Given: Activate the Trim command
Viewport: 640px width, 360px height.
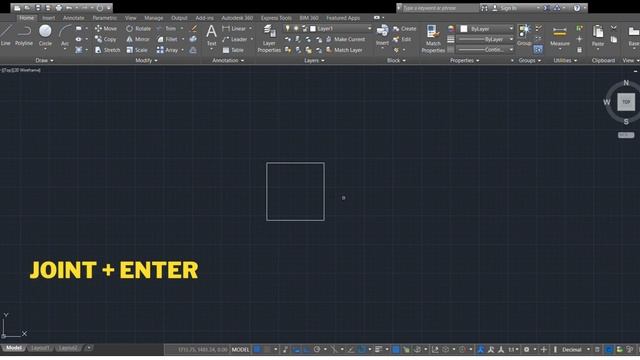Looking at the screenshot, I should coord(167,29).
